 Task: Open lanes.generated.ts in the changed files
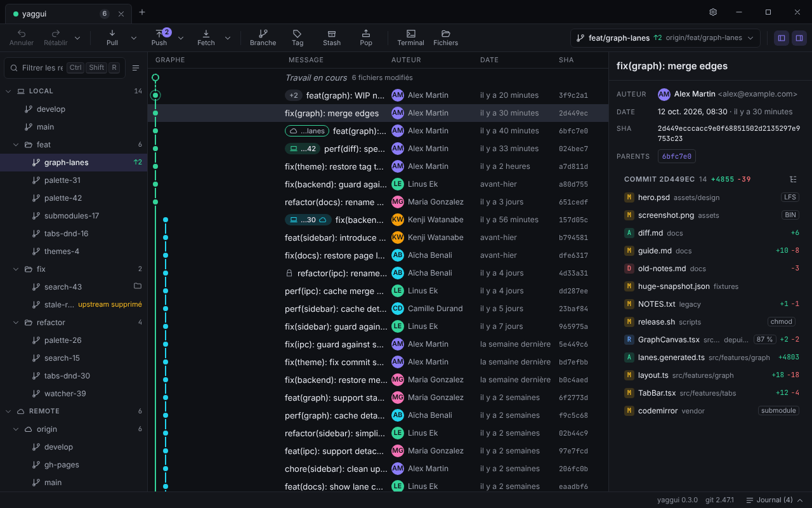coord(712,357)
